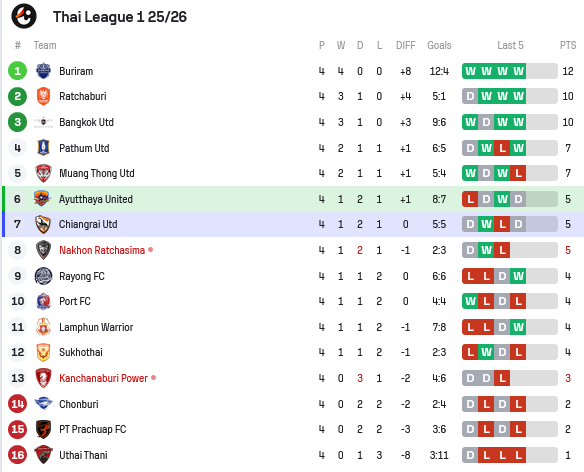Click the Thai League 1 logo icon
The height and width of the screenshot is (472, 584).
pos(24,16)
